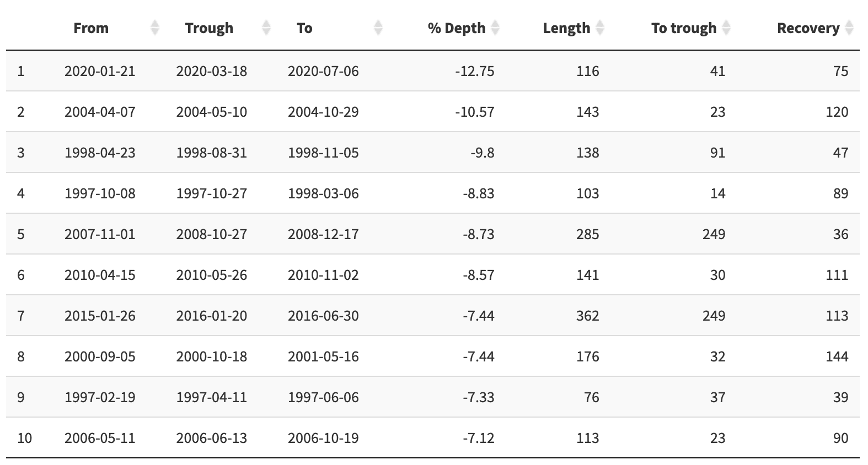Click the Recovery header text

click(808, 28)
